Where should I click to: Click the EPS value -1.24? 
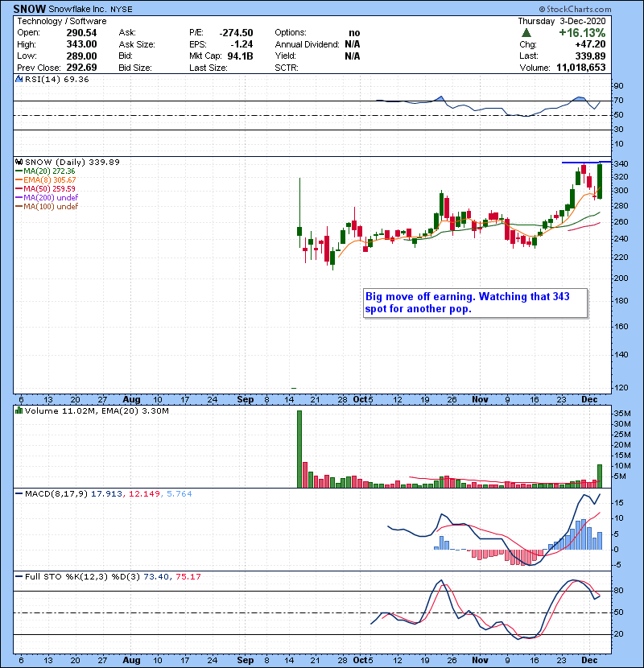pyautogui.click(x=242, y=44)
